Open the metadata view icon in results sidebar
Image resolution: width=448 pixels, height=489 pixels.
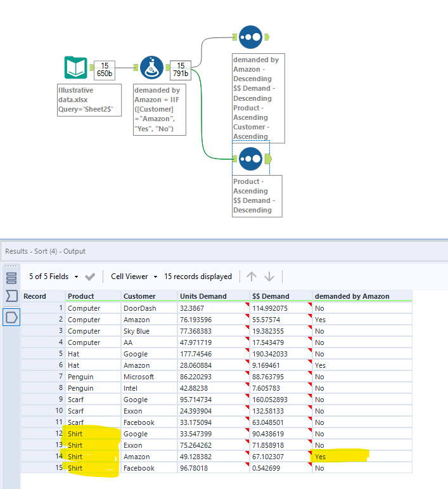pyautogui.click(x=11, y=278)
